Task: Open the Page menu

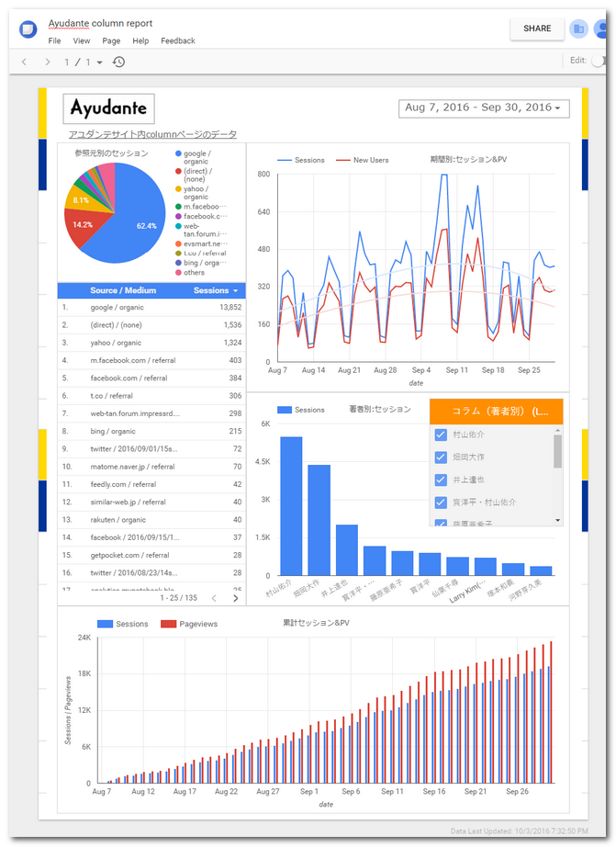Action: pyautogui.click(x=111, y=40)
